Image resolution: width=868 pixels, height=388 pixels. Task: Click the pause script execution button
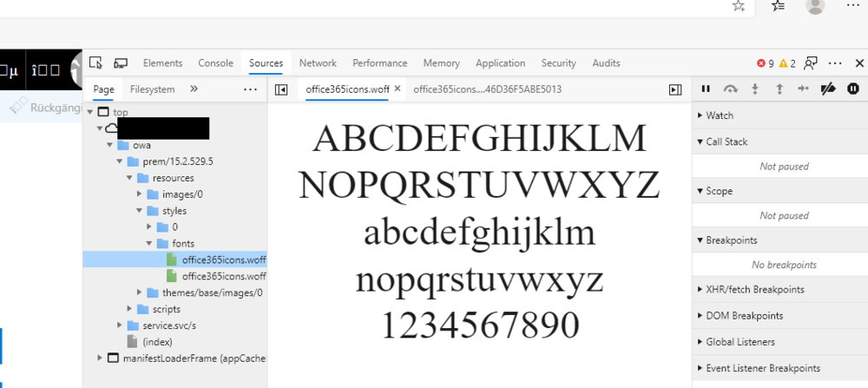tap(706, 89)
